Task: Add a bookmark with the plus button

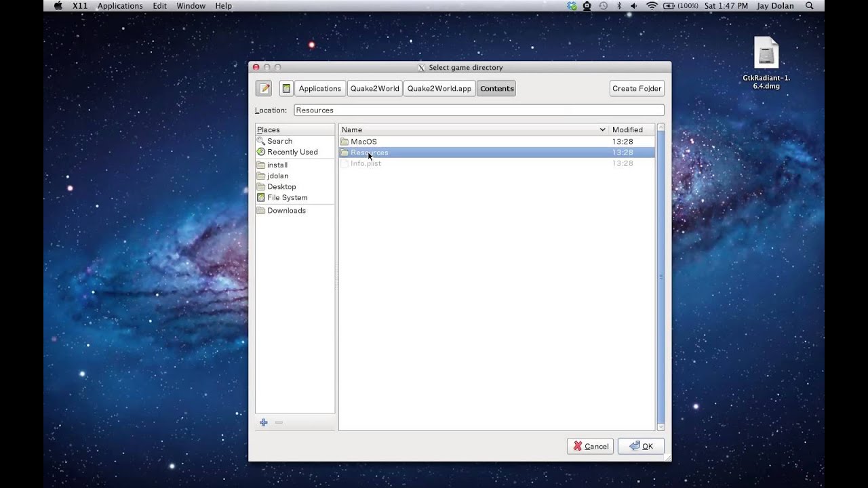Action: 264,422
